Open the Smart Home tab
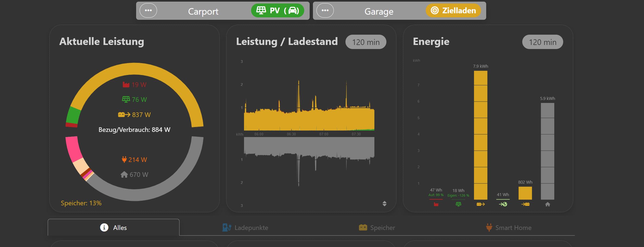This screenshot has height=247, width=644. [509, 227]
